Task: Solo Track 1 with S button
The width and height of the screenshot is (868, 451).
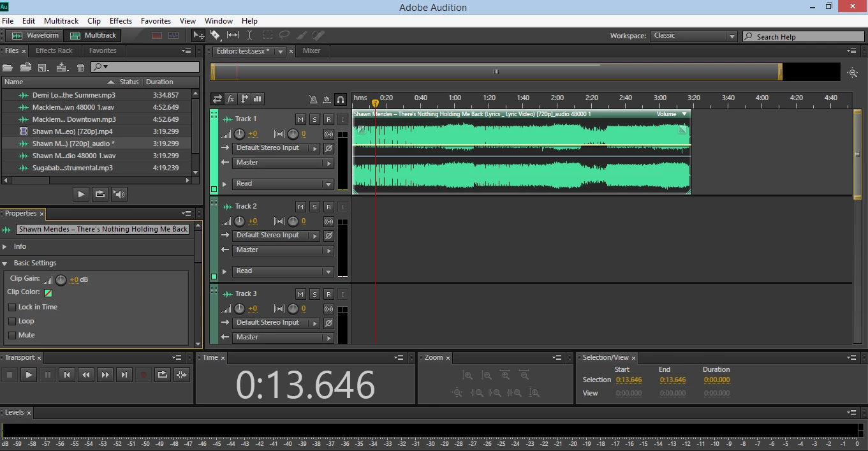Action: coord(314,119)
